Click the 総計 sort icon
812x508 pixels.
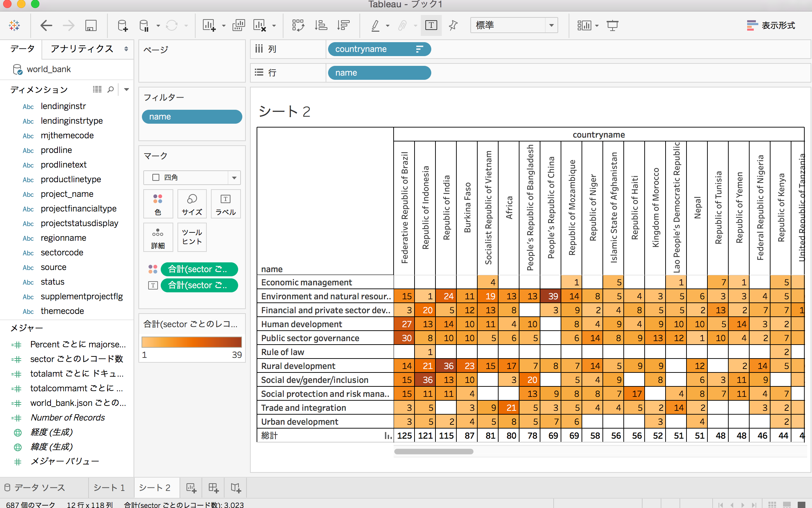point(388,436)
